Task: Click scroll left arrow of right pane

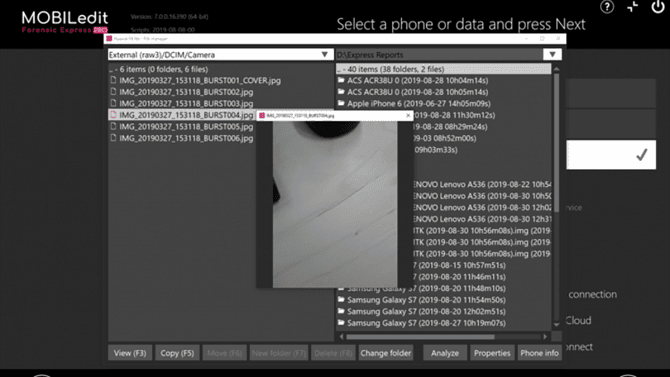Action: [x=341, y=337]
